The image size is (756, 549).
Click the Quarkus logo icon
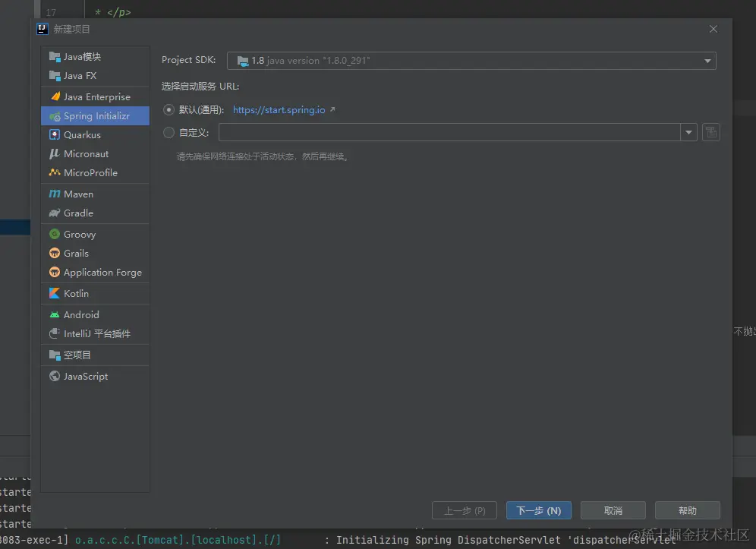pyautogui.click(x=55, y=134)
